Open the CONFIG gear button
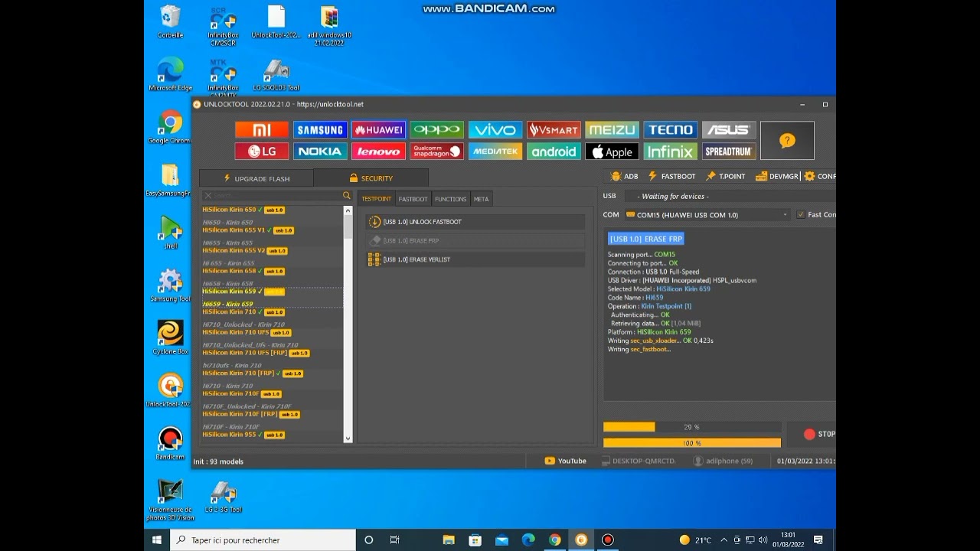This screenshot has height=551, width=980. click(x=819, y=176)
